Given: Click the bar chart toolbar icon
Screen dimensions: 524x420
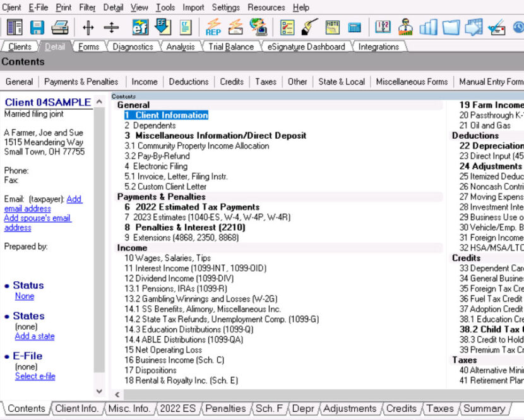Looking at the screenshot, I should [429, 27].
